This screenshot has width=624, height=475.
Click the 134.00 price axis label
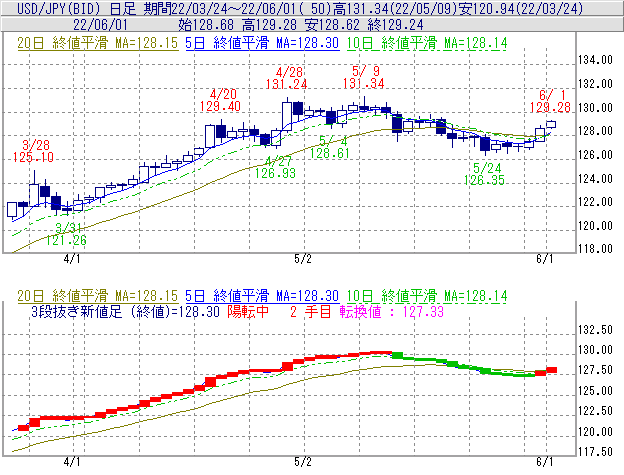[x=595, y=60]
